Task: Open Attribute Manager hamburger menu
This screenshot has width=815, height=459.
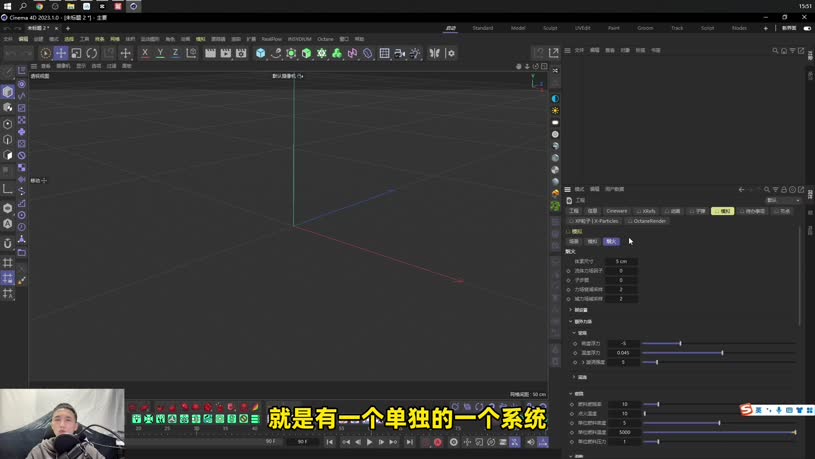Action: [568, 189]
